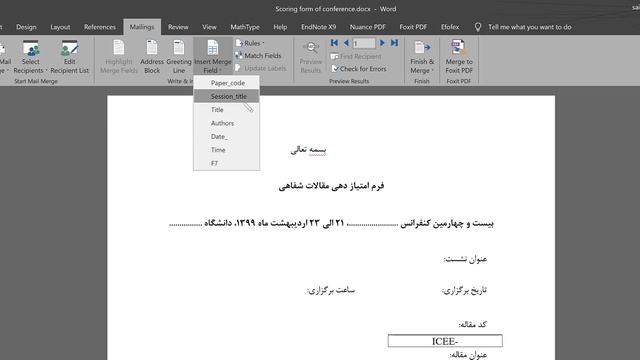Click Update Labels
This screenshot has height=360, width=640.
click(260, 68)
